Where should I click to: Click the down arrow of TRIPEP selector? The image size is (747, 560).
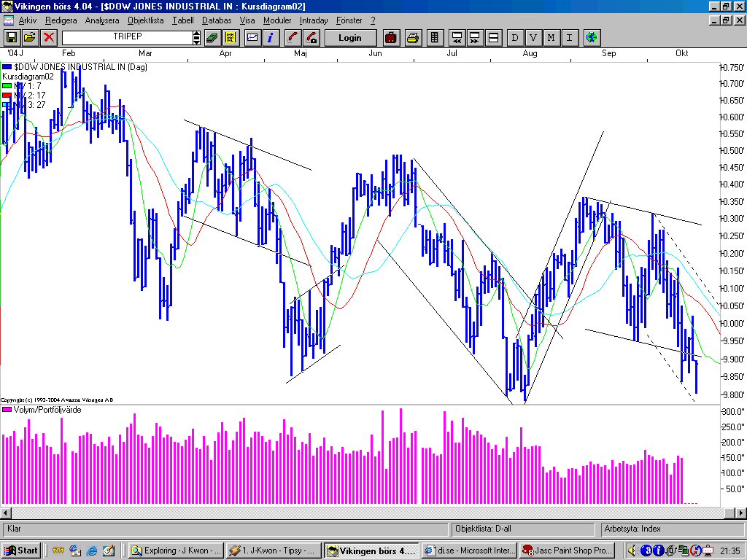click(x=196, y=42)
